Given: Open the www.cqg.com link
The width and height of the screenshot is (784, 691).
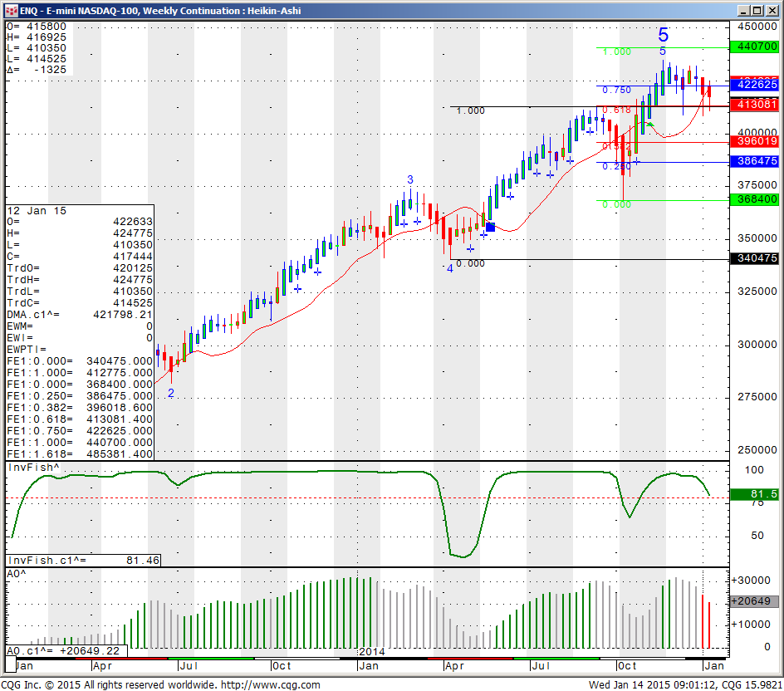Looking at the screenshot, I should (270, 684).
